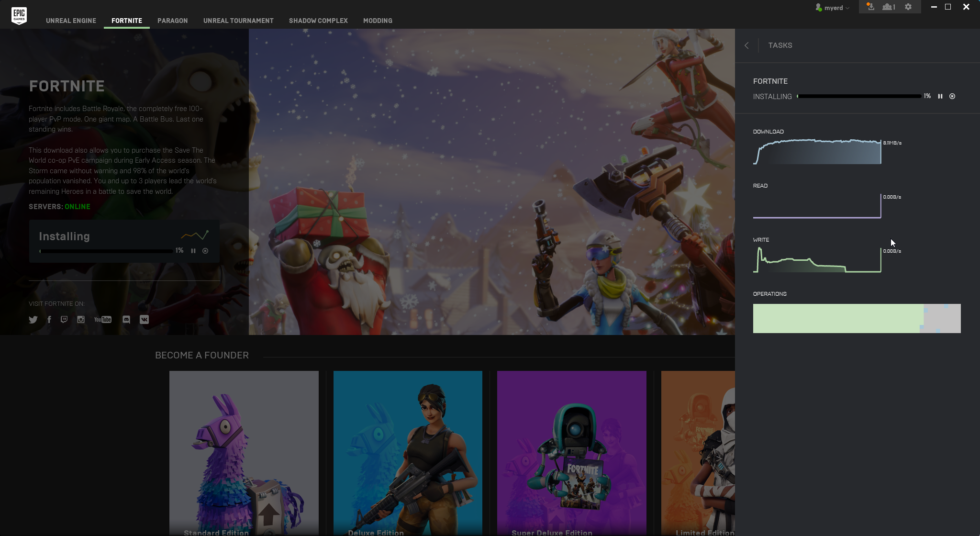Open the Shadow Complex tab
This screenshot has height=536, width=980.
(x=318, y=21)
